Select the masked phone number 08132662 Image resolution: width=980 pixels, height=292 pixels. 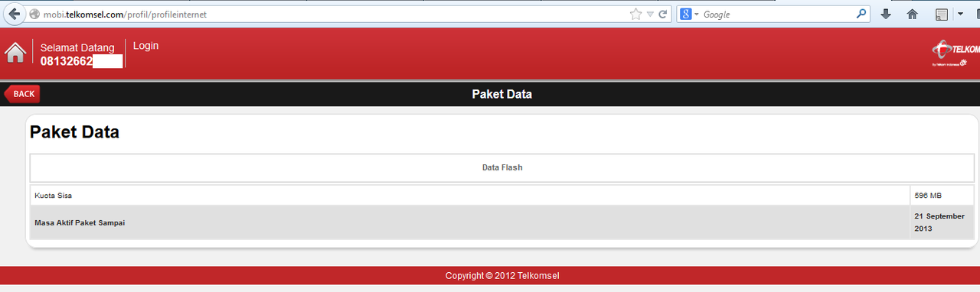pos(81,61)
